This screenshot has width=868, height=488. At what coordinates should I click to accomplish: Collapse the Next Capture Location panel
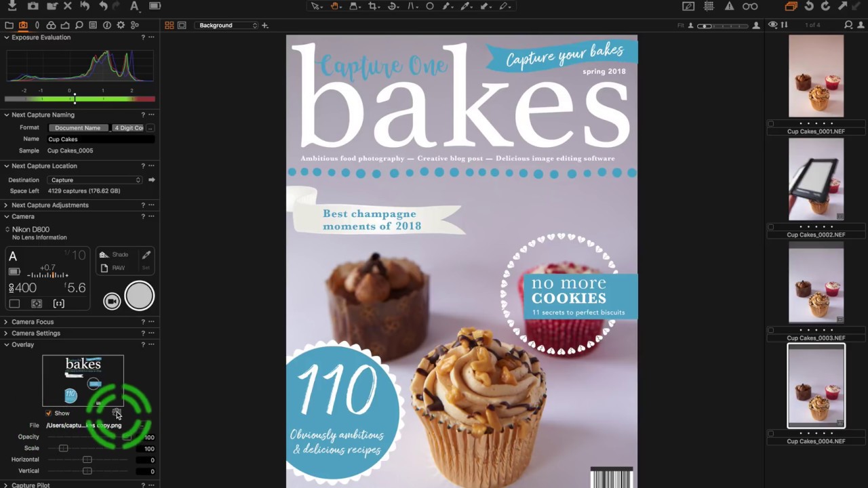coord(7,165)
